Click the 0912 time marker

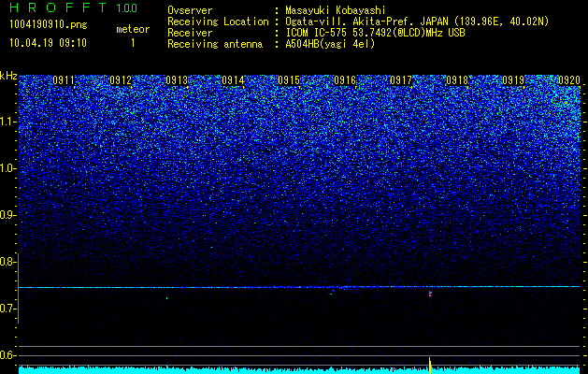click(121, 80)
